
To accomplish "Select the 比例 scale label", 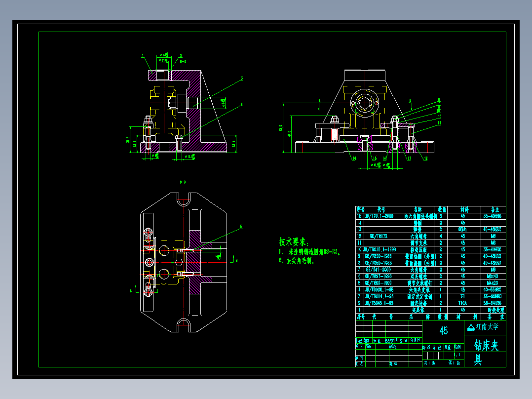I will (x=457, y=347).
